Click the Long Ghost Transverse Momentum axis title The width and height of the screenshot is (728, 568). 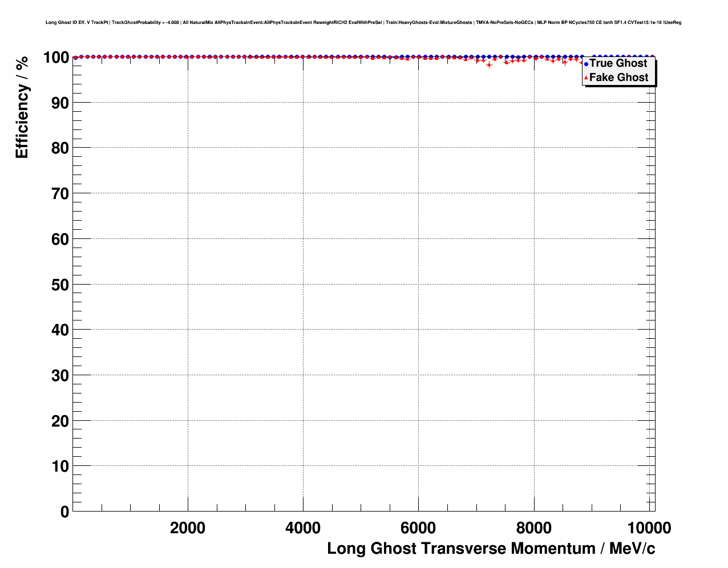coord(491,549)
